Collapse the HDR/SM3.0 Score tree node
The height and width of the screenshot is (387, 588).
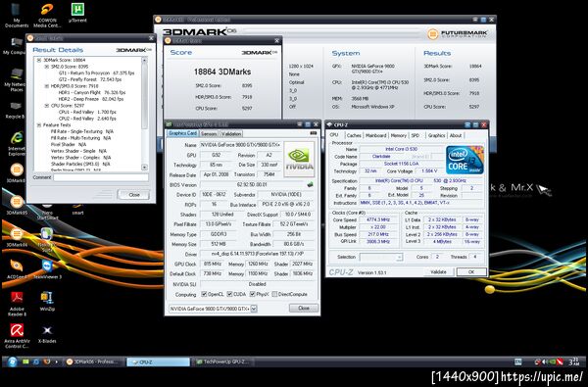(x=46, y=86)
